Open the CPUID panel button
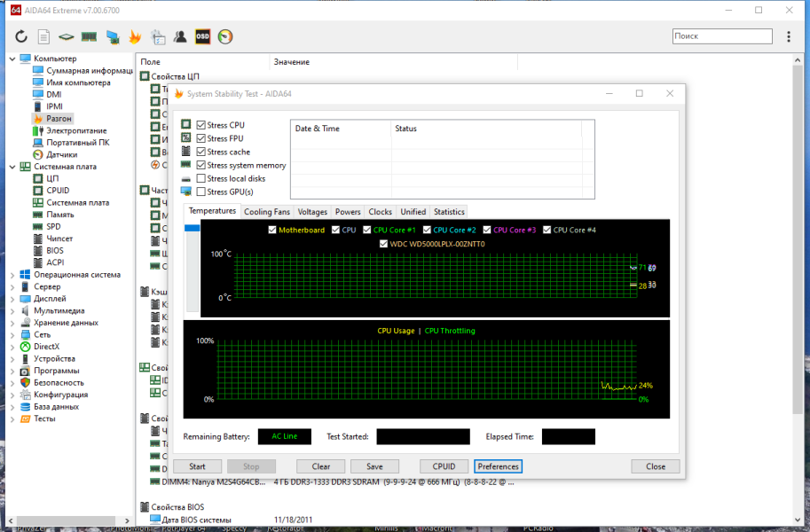 [444, 466]
